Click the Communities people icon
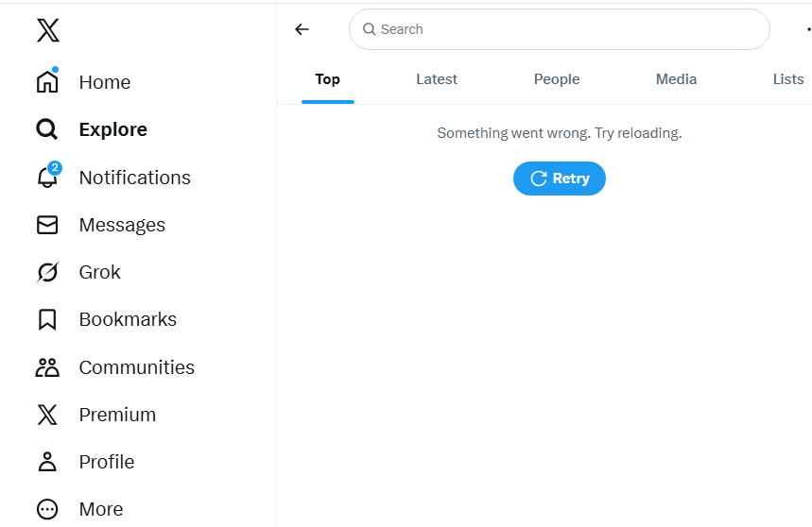812x527 pixels. click(47, 367)
